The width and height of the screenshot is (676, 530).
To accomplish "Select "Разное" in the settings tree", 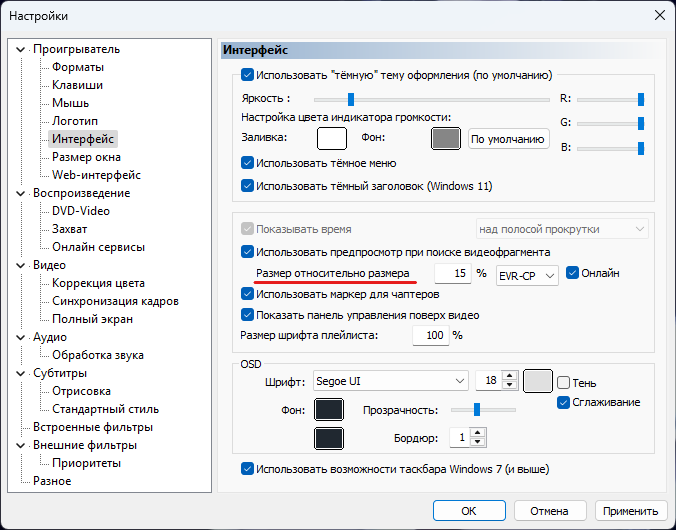I will [x=52, y=481].
